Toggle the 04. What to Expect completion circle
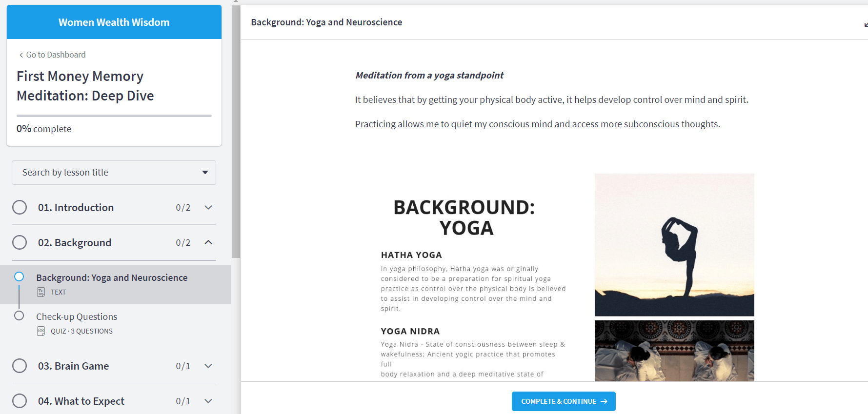This screenshot has width=868, height=414. [20, 401]
